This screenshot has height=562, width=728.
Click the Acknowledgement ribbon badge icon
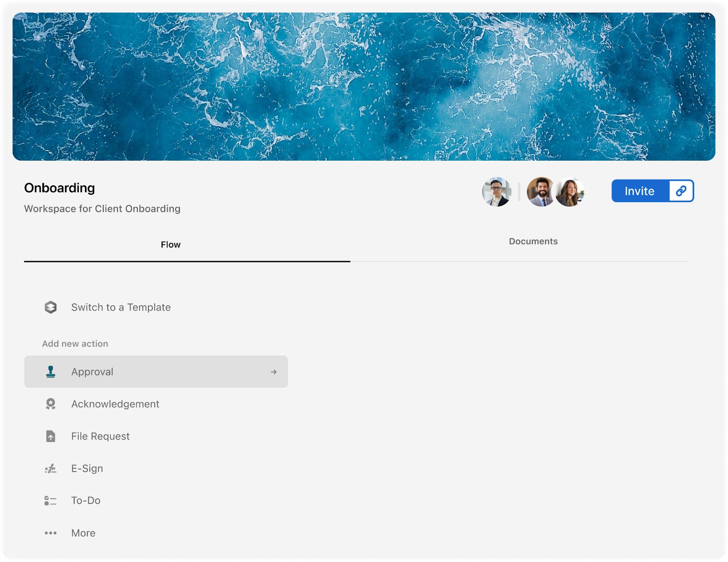pyautogui.click(x=51, y=404)
